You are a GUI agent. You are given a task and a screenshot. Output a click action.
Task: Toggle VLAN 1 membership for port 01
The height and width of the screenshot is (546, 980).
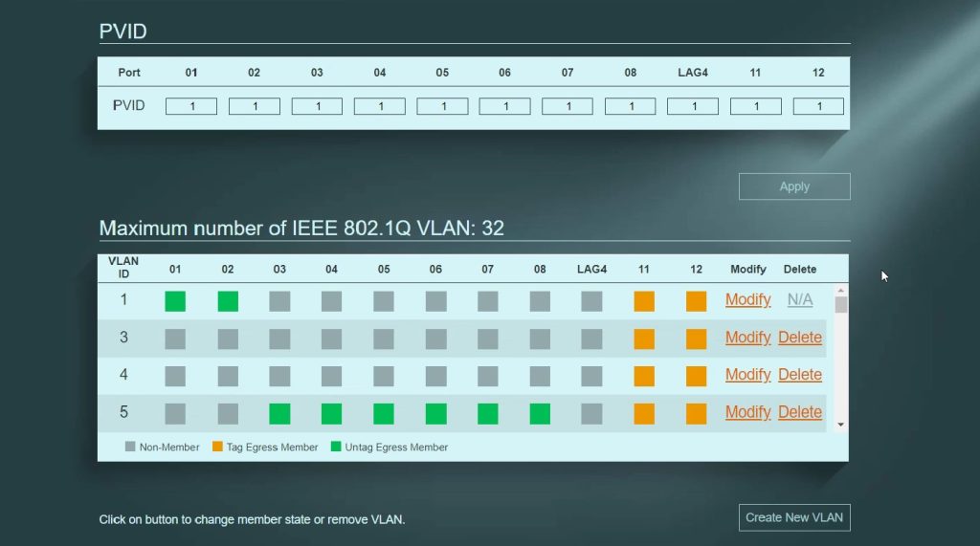(175, 301)
